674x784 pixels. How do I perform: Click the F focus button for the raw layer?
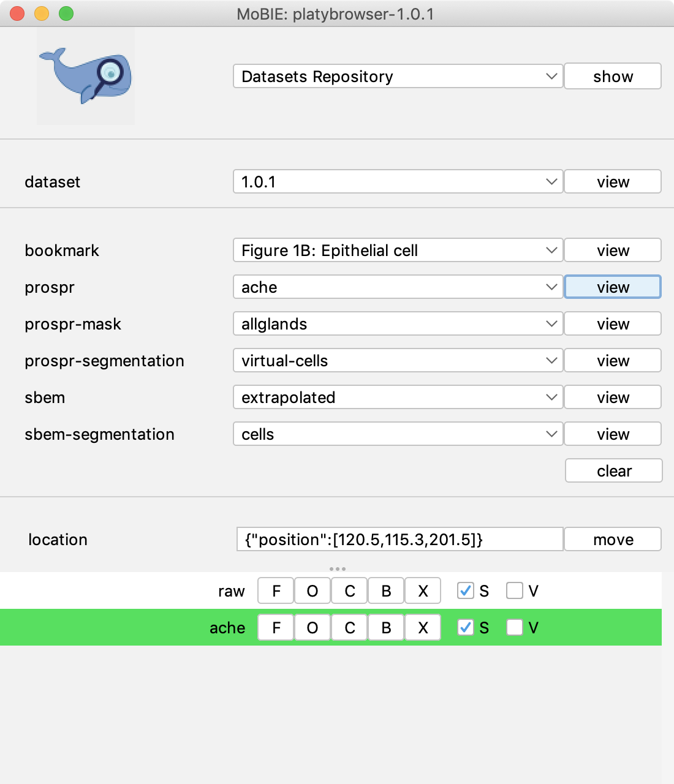(275, 590)
